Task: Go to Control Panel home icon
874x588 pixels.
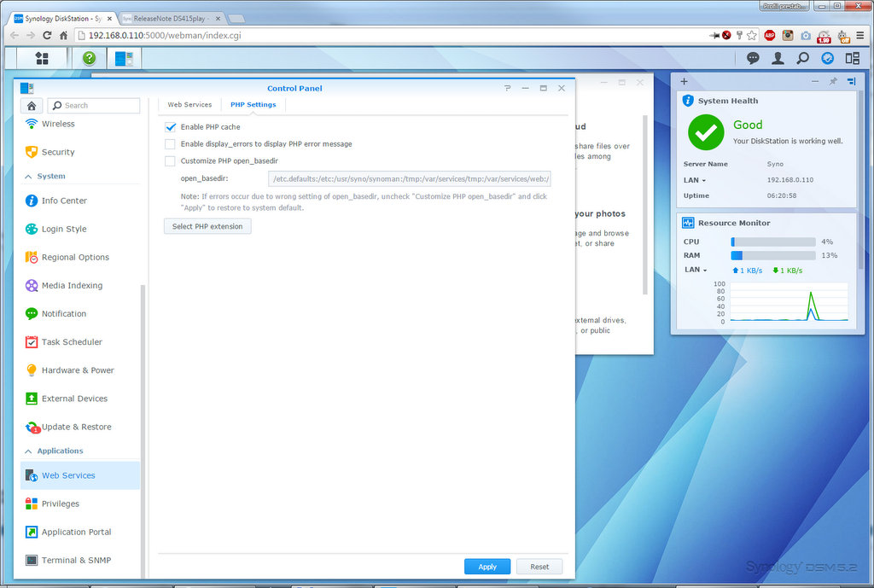Action: [x=32, y=105]
